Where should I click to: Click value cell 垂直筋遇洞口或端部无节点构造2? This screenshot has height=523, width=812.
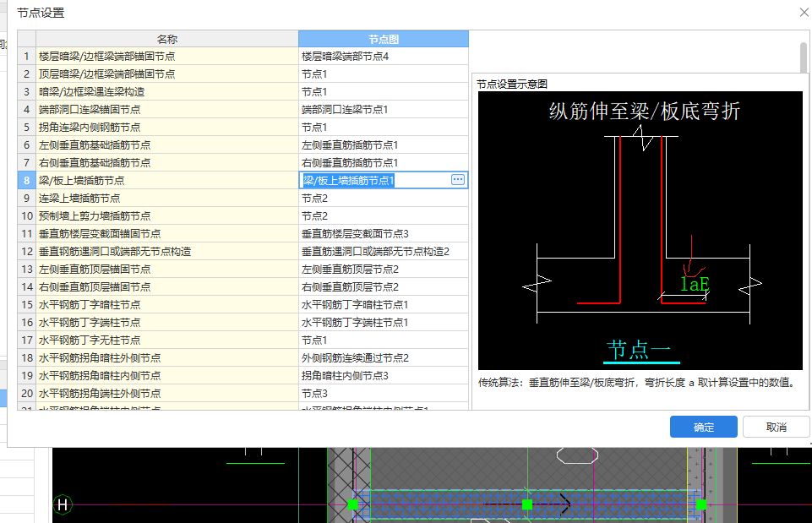click(384, 251)
